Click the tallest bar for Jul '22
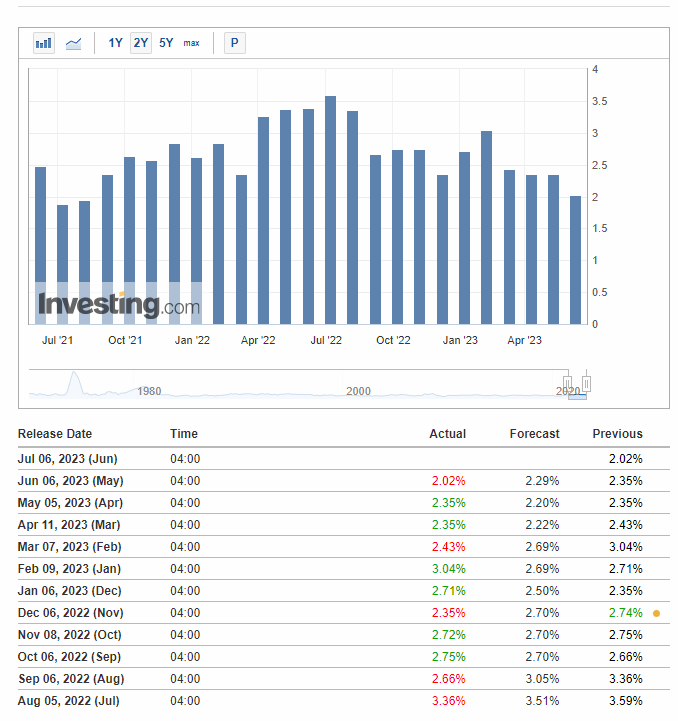The width and height of the screenshot is (678, 721). 330,210
